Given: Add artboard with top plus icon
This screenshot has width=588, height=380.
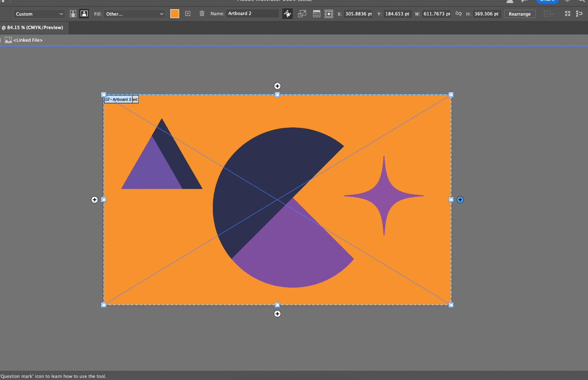Looking at the screenshot, I should click(277, 86).
